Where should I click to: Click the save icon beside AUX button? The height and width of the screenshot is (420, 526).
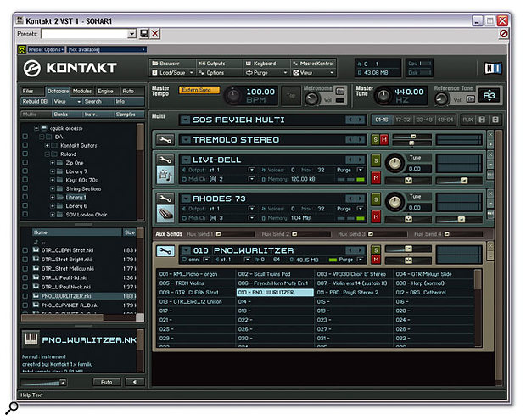[482, 120]
